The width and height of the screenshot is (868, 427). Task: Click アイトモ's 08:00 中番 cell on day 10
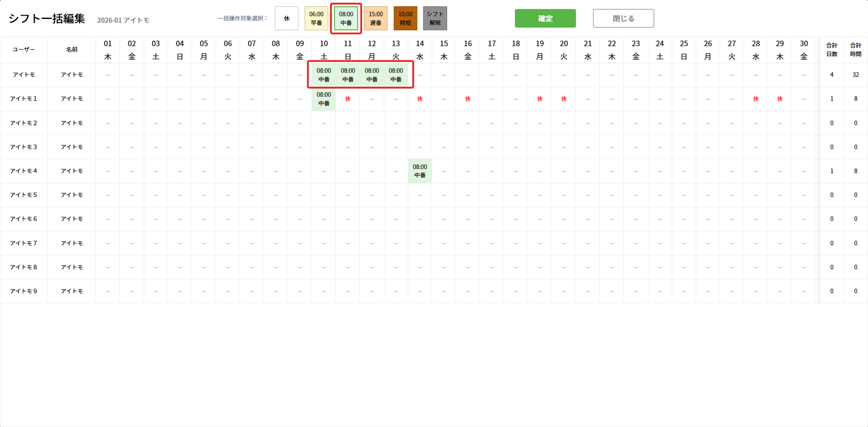click(x=324, y=75)
